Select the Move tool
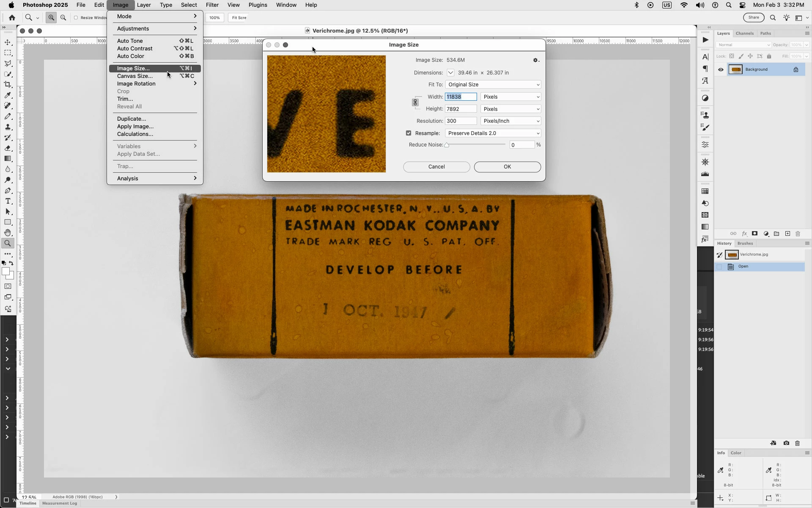Image resolution: width=812 pixels, height=508 pixels. coord(8,42)
